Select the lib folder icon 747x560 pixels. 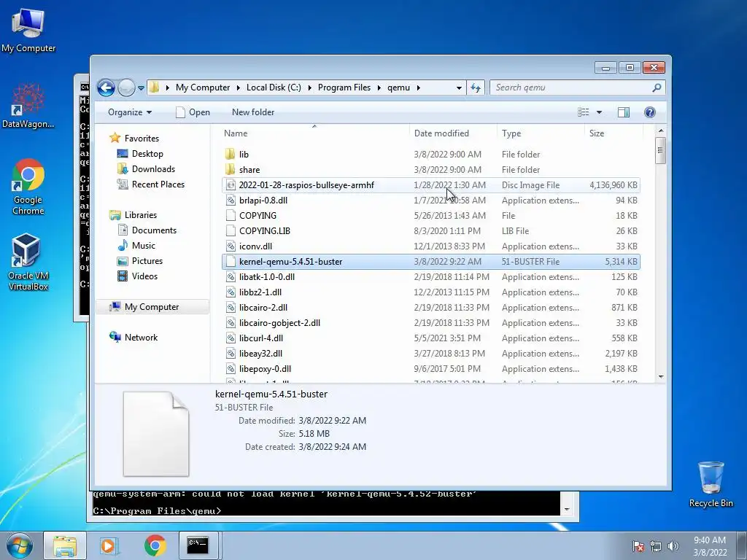click(x=230, y=154)
